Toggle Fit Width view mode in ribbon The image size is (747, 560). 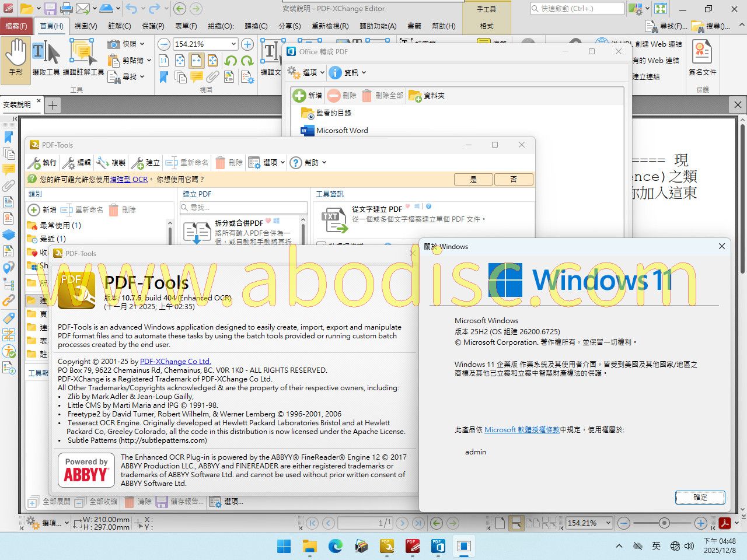197,61
